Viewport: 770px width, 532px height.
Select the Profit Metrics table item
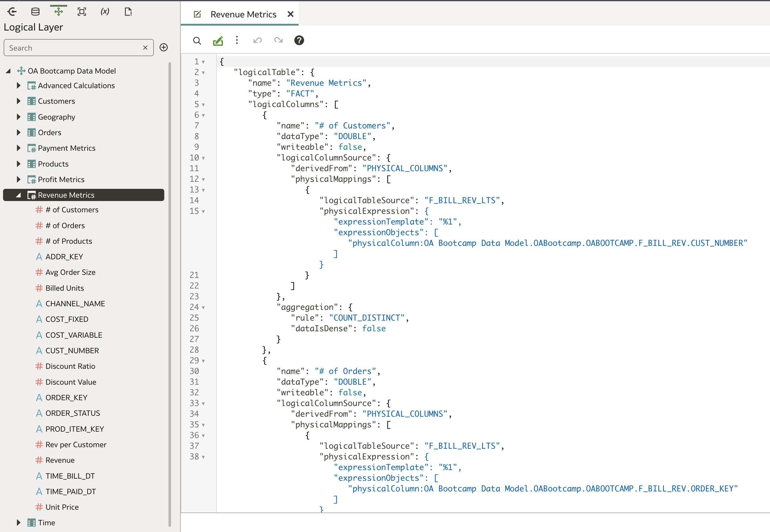[61, 179]
